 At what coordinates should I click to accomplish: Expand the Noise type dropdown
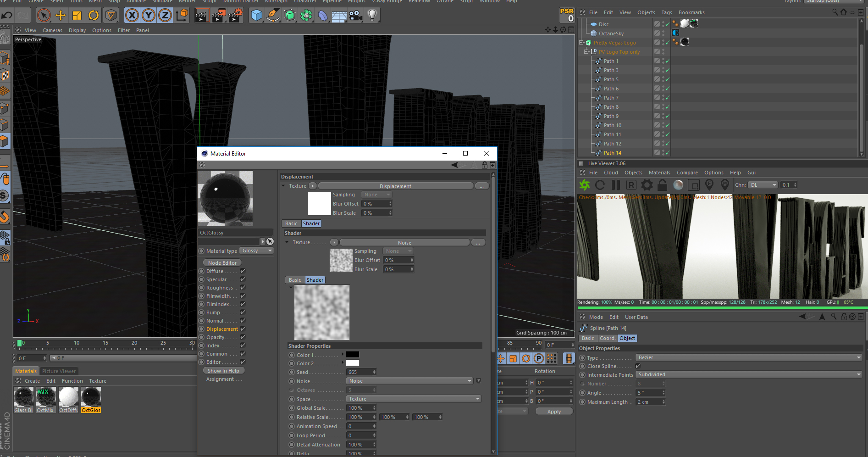click(x=409, y=381)
